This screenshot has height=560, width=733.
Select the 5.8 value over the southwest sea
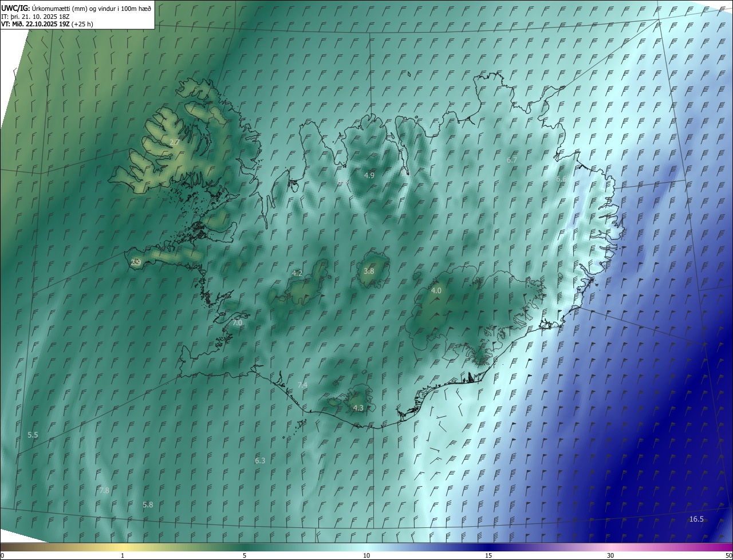click(x=148, y=505)
